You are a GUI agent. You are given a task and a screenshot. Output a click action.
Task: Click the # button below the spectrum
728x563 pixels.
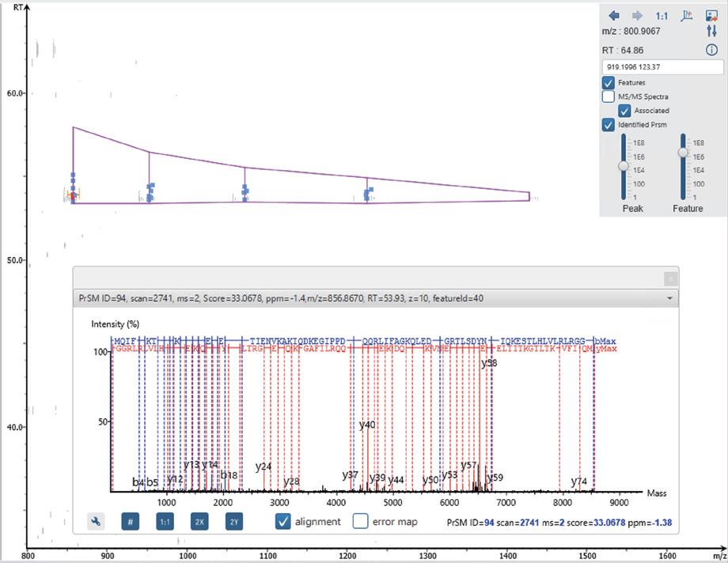[x=131, y=521]
